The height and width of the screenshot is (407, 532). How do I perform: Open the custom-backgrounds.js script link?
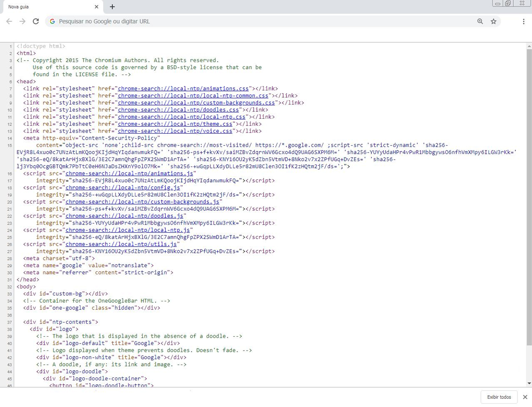tap(142, 202)
